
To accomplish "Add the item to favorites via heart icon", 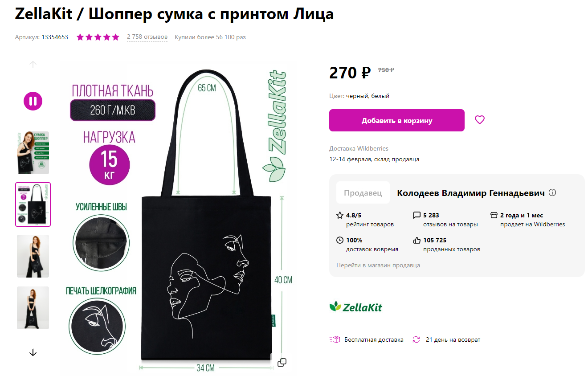I will click(479, 120).
